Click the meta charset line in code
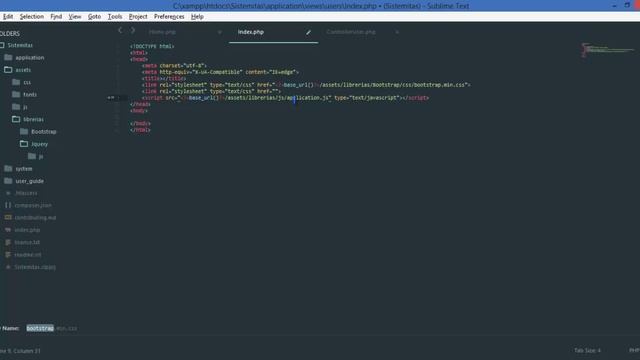The height and width of the screenshot is (360, 640). pyautogui.click(x=174, y=66)
